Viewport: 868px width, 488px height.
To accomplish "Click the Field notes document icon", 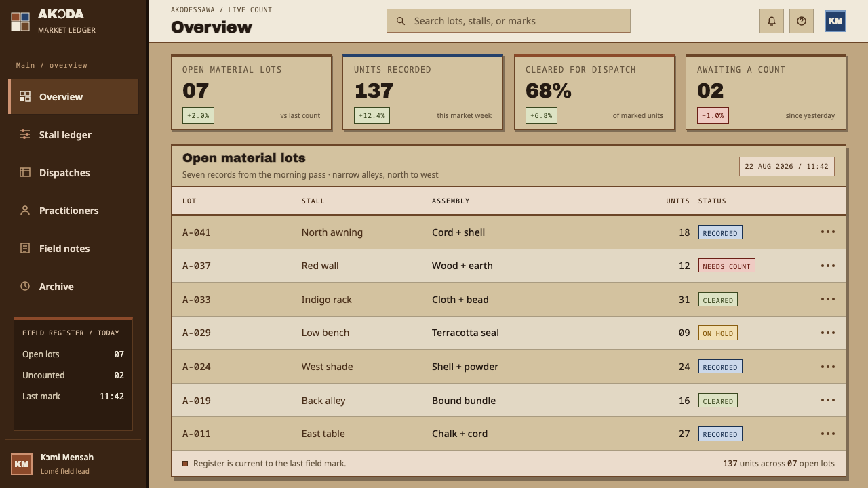I will [x=25, y=248].
